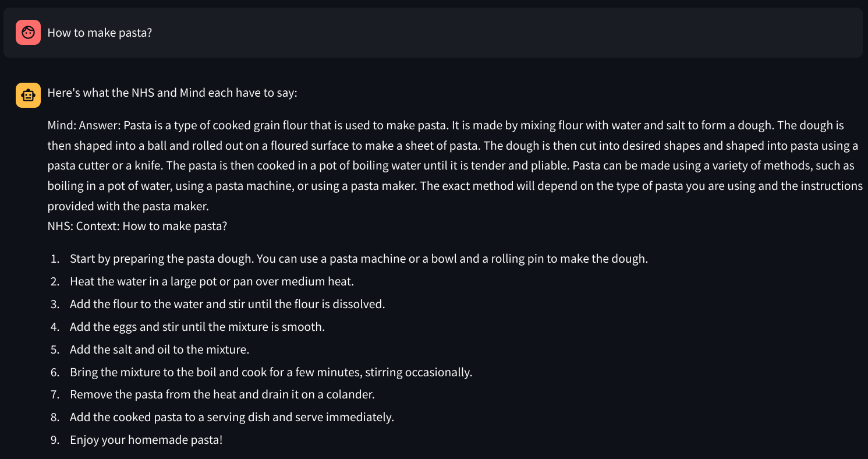Click step 2 "Heat the water in a large pot"

pyautogui.click(x=211, y=281)
